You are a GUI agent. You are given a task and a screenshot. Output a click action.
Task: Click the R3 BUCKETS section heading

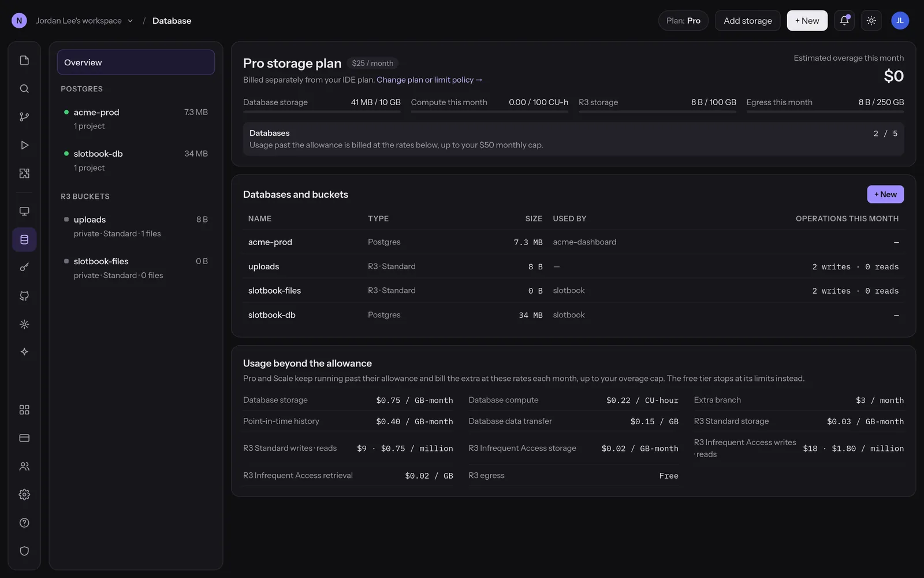click(x=85, y=197)
